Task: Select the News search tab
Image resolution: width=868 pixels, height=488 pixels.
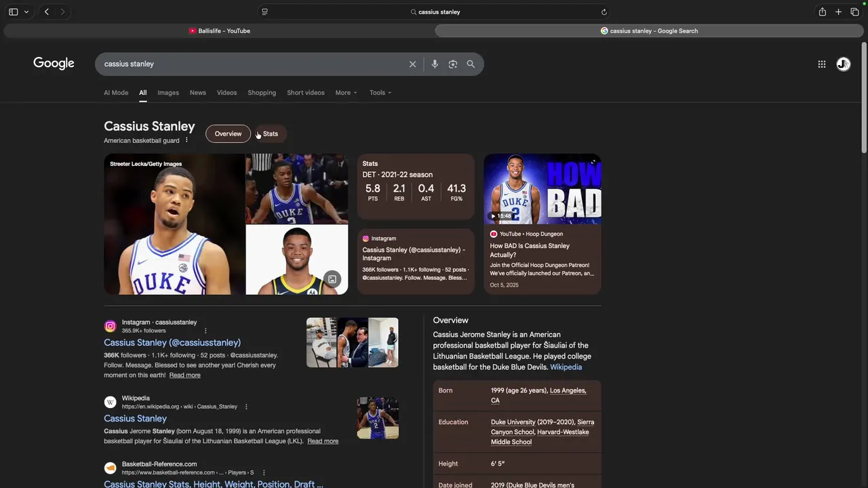Action: pos(197,93)
